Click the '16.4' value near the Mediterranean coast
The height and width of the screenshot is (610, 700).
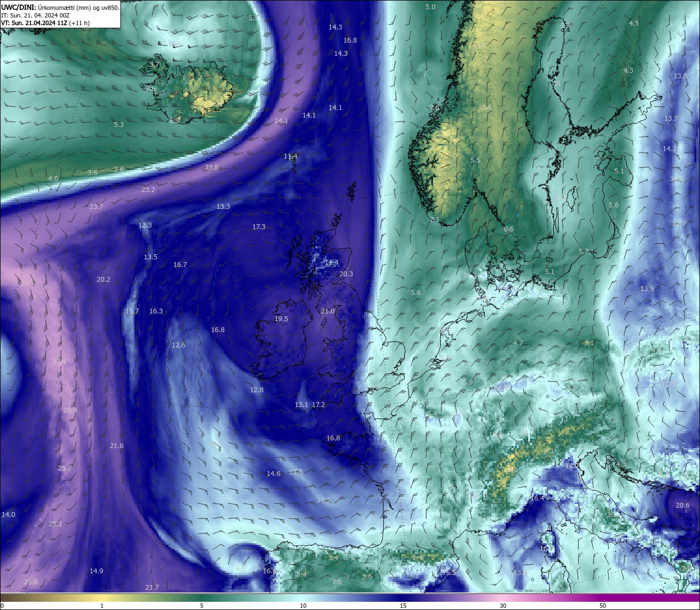pyautogui.click(x=537, y=498)
